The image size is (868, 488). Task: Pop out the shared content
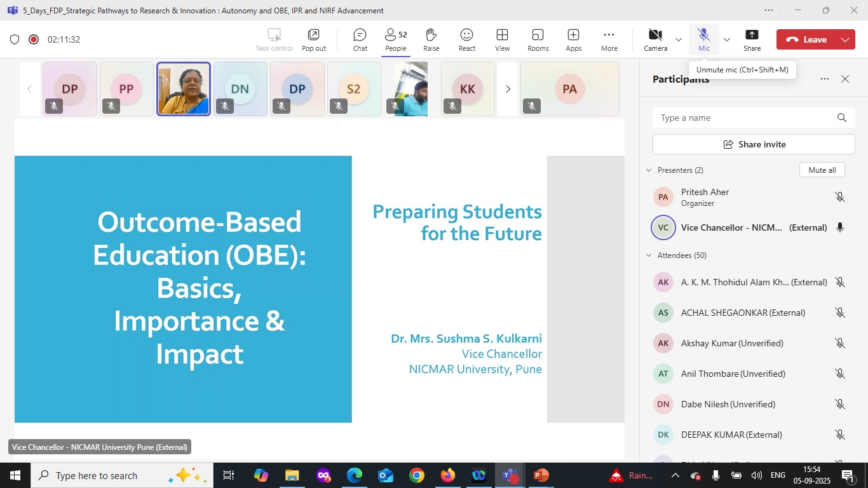click(x=313, y=39)
